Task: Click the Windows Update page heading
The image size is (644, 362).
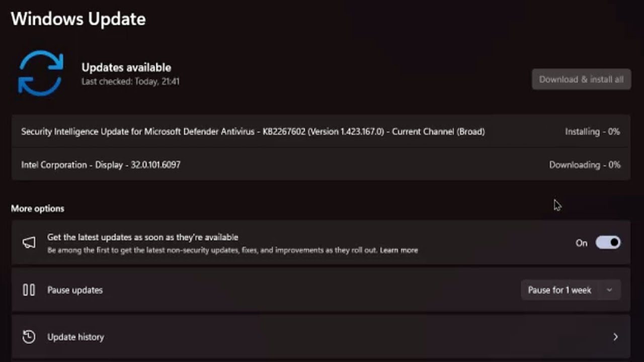Action: coord(78,19)
